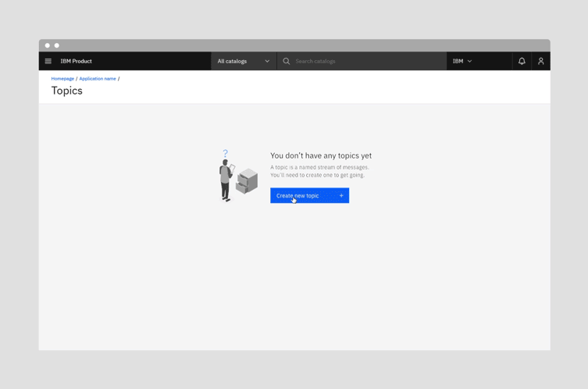Click the first window control dot
Image resolution: width=588 pixels, height=389 pixels.
(48, 45)
